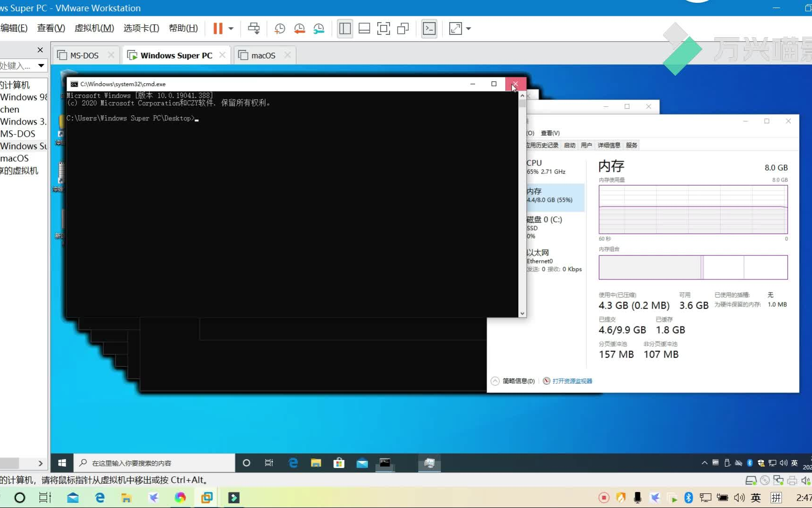
Task: Open the 虚拟机(M) menu
Action: (94, 28)
